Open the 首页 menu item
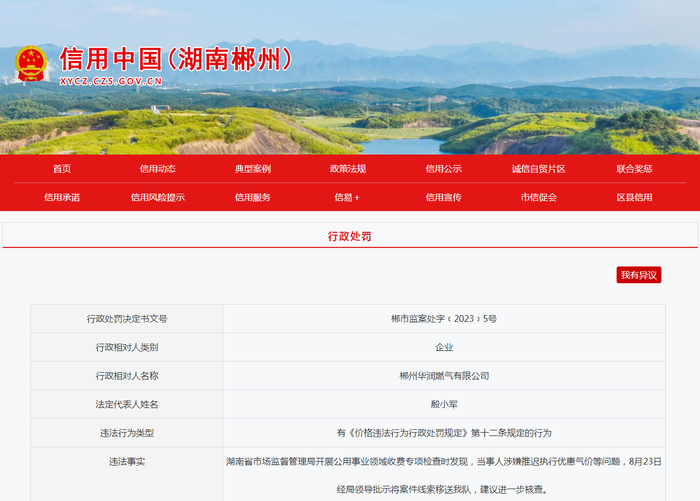 [x=62, y=169]
